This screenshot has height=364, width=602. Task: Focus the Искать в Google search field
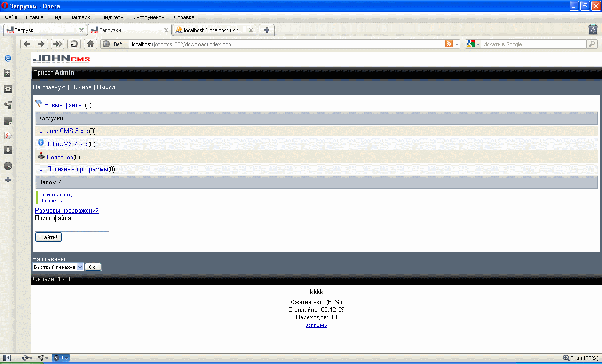pos(534,44)
